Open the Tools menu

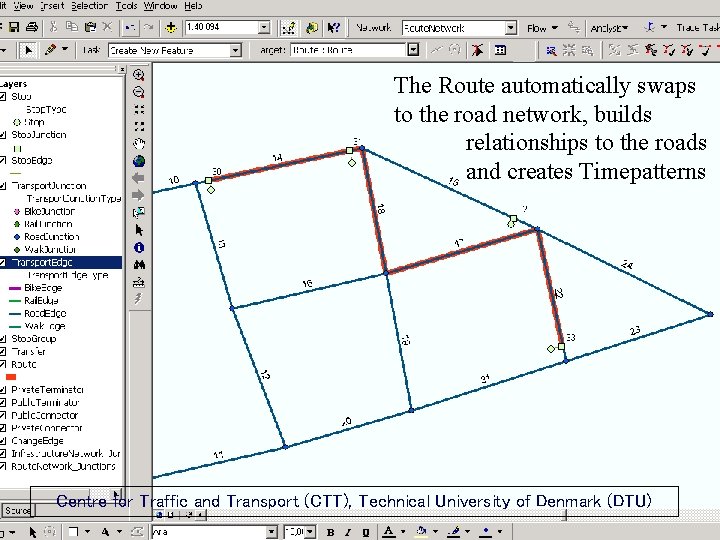click(x=126, y=6)
